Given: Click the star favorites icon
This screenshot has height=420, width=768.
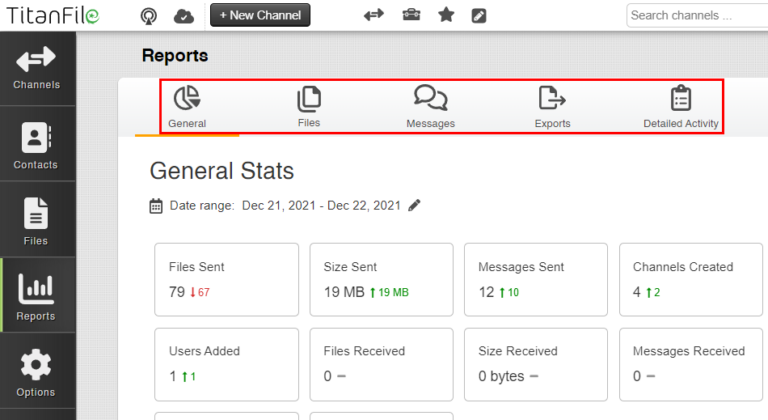Looking at the screenshot, I should (x=446, y=15).
